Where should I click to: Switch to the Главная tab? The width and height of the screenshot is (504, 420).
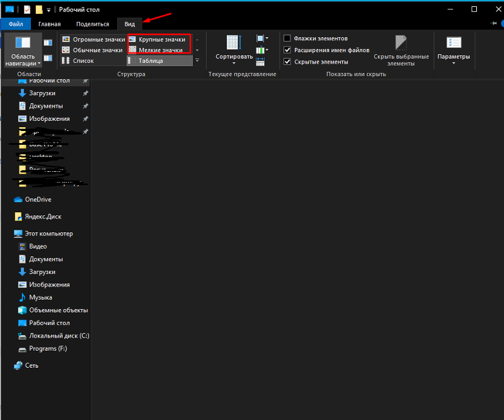tap(50, 24)
